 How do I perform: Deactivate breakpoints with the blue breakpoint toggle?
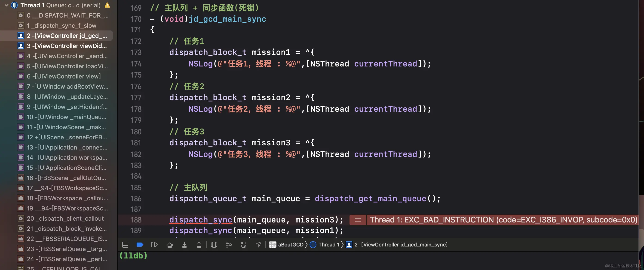click(140, 245)
